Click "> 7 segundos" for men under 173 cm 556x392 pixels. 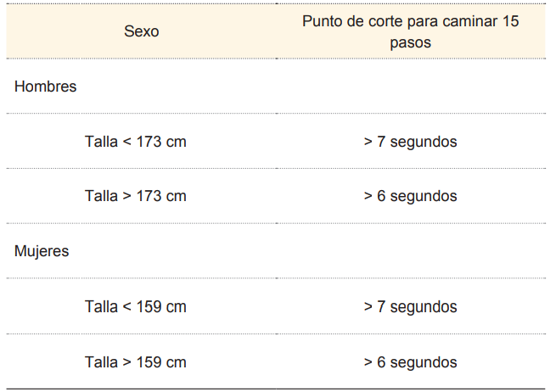(410, 142)
